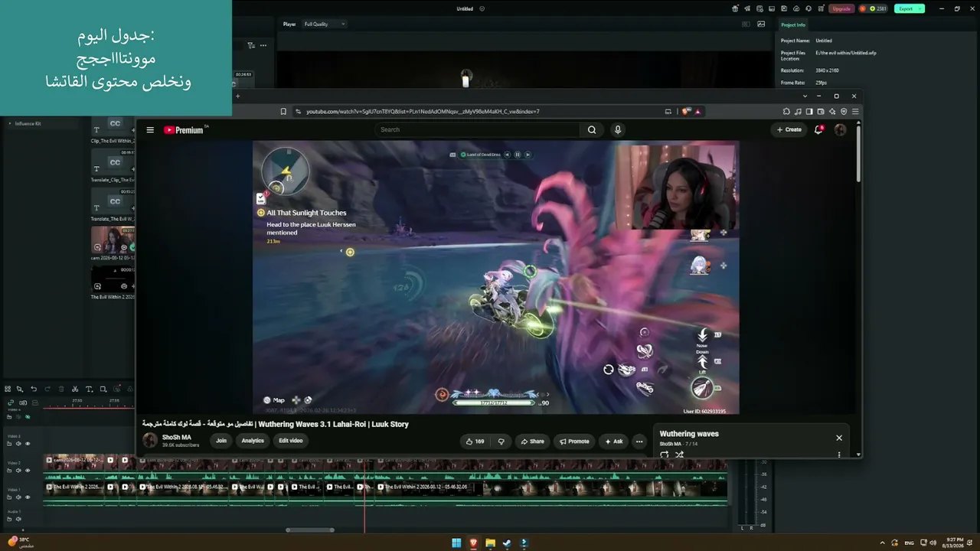Open the Windows Start menu
This screenshot has height=551, width=980.
pos(456,543)
